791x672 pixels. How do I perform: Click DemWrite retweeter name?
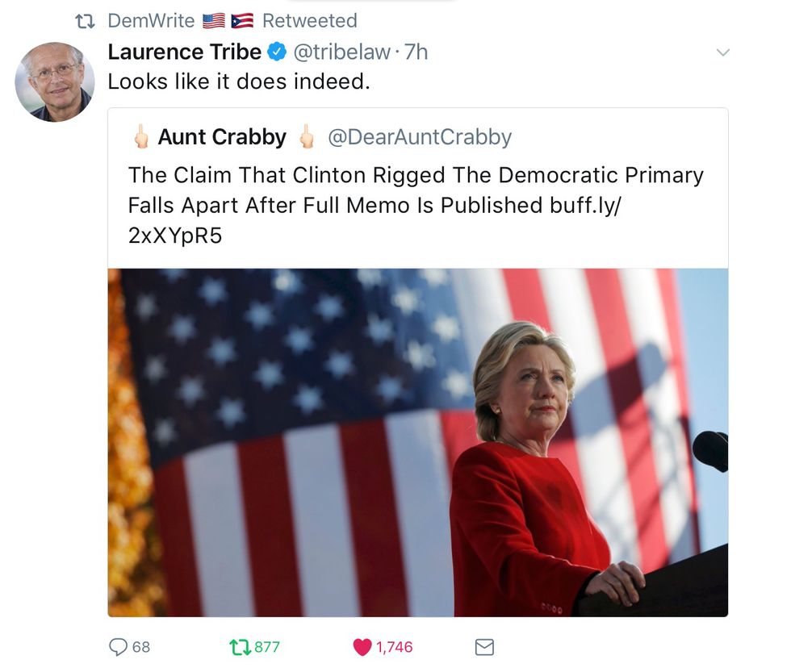[x=152, y=21]
